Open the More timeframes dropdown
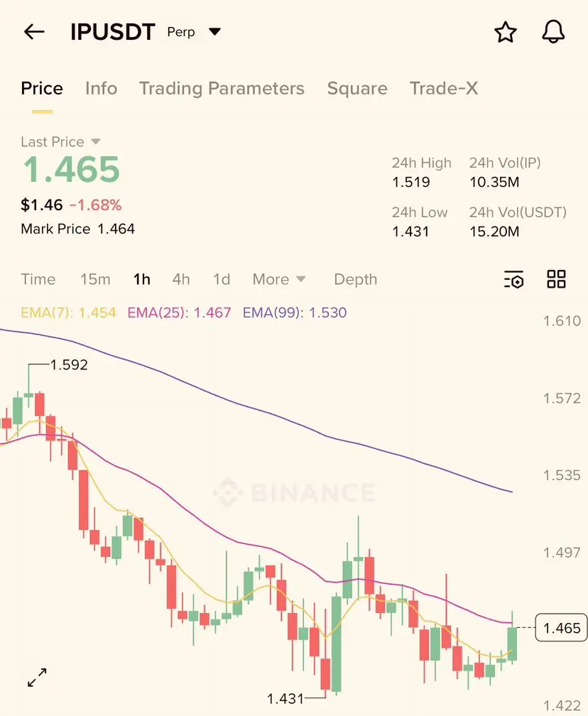 (x=279, y=279)
